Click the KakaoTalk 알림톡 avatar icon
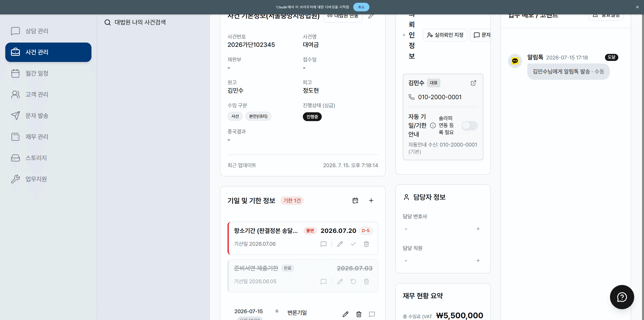 tap(515, 61)
